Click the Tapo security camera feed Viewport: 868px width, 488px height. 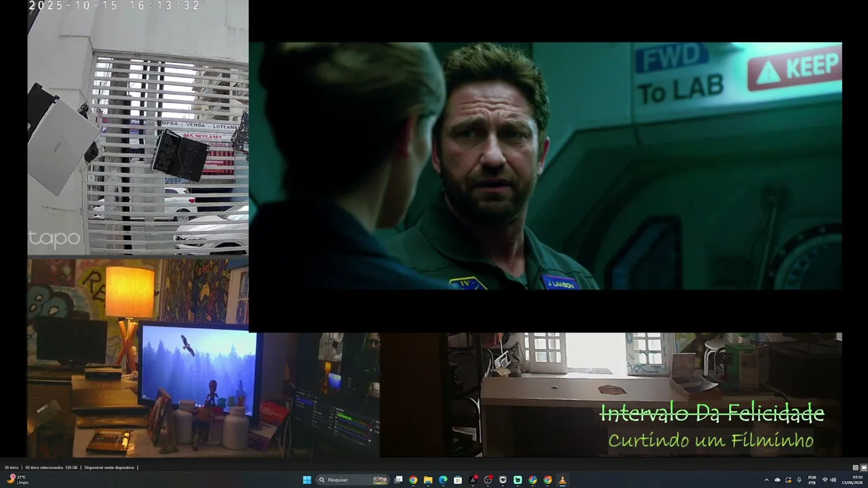point(138,127)
